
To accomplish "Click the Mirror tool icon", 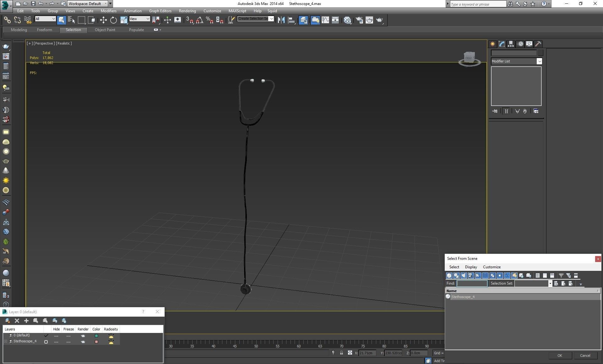I will pos(281,20).
